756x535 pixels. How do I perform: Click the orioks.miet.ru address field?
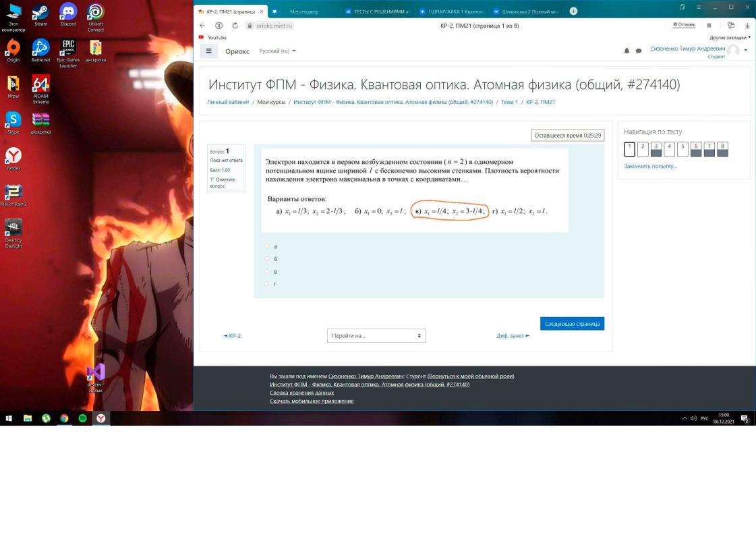click(x=270, y=26)
